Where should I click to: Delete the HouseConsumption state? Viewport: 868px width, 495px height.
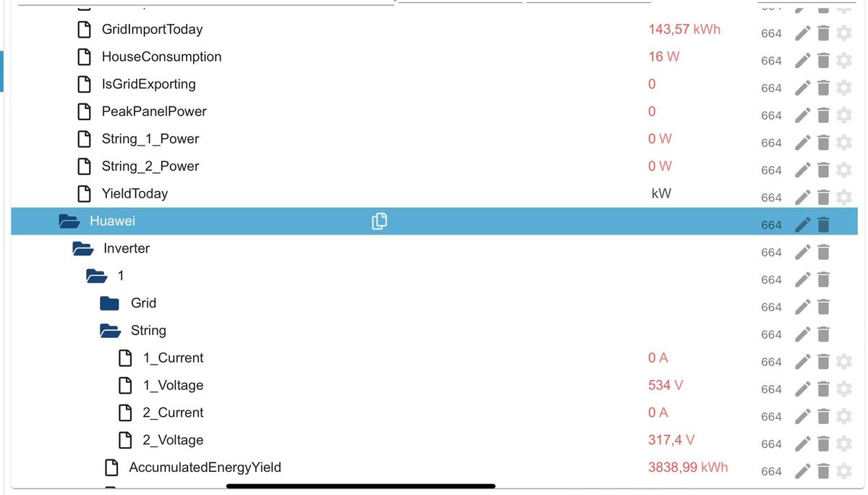tap(823, 61)
